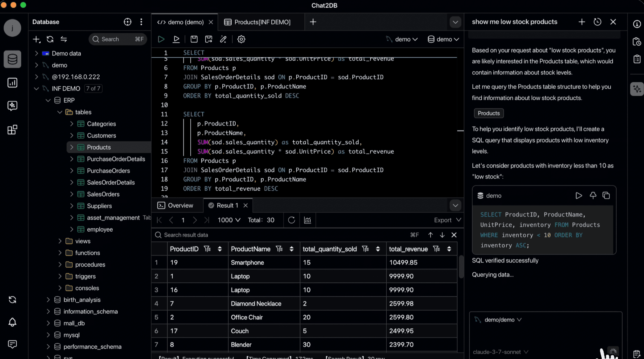Open editor settings gear icon
644x359 pixels.
(241, 39)
